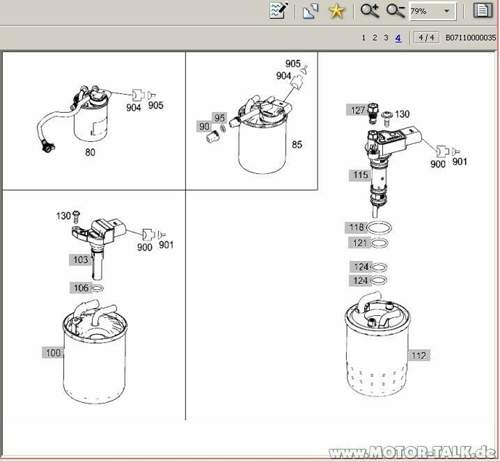Zoom out with the magnifier minus icon
This screenshot has width=500, height=462.
(395, 11)
